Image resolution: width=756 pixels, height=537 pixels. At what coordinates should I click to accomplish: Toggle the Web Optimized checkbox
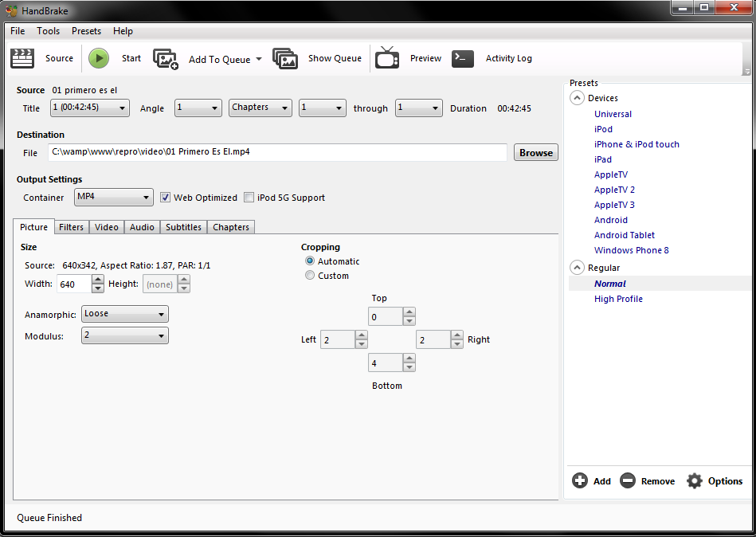(x=166, y=197)
